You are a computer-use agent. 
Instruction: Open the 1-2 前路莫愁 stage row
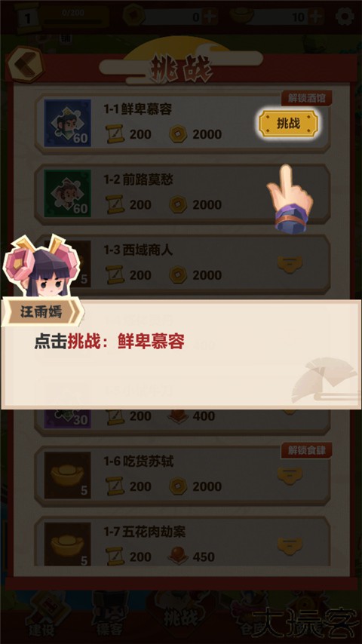point(182,194)
